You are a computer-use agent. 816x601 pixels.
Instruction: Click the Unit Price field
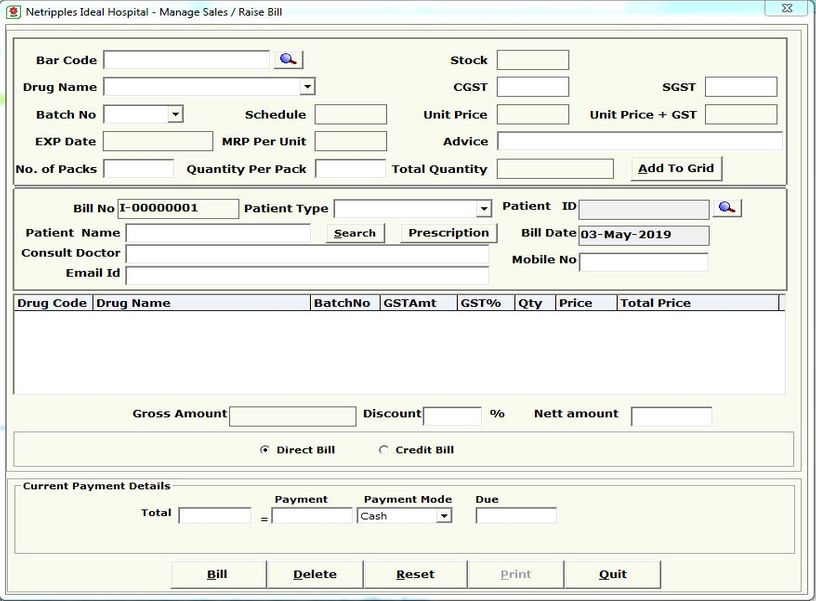tap(533, 114)
